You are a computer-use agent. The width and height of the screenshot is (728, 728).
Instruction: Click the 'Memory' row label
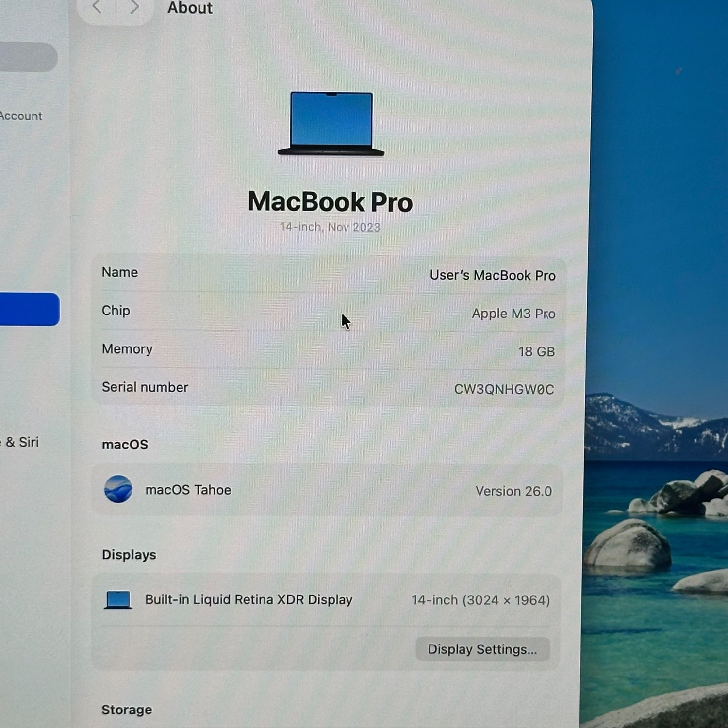tap(127, 349)
